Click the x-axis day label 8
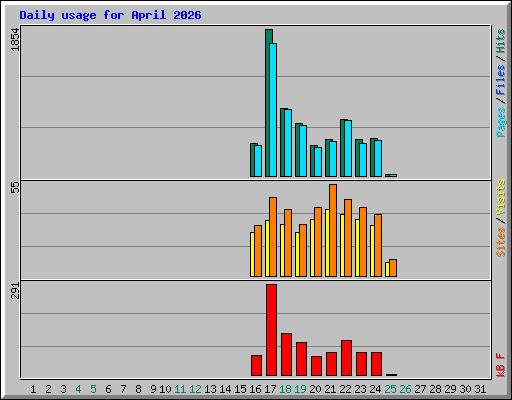Screen dimensions: 512x400 point(138,389)
